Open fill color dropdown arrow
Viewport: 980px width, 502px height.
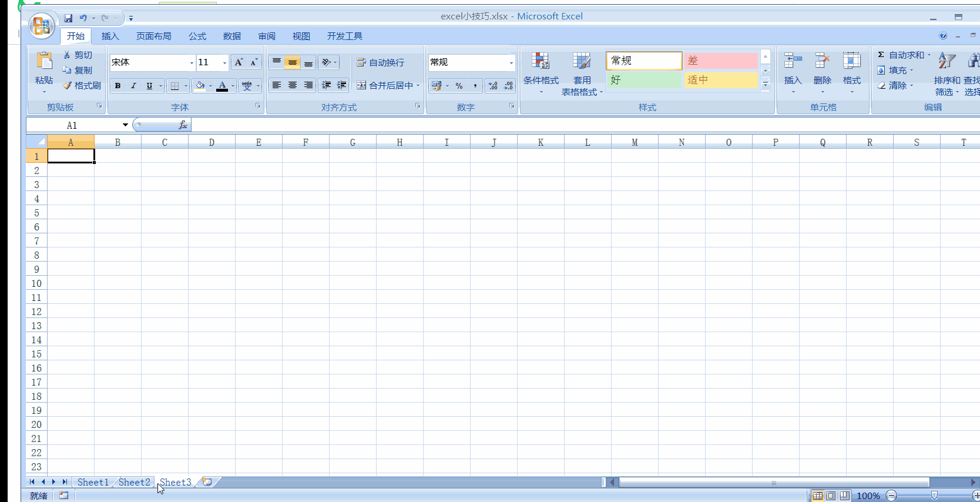210,86
